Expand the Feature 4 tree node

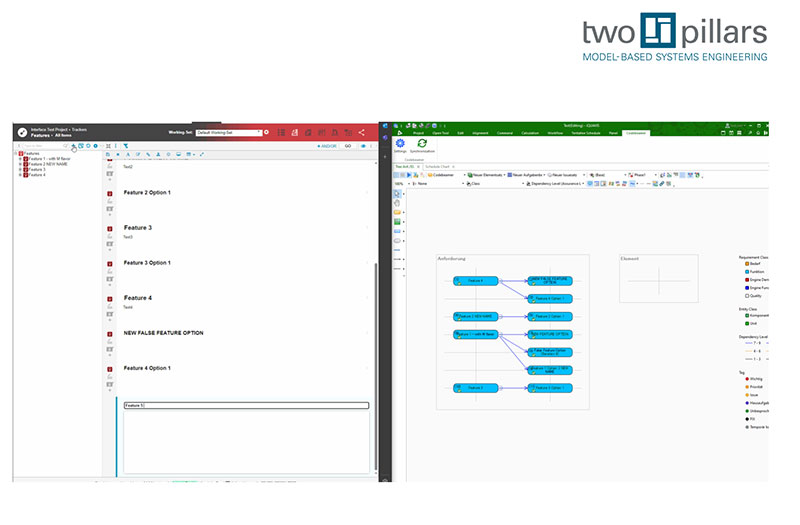point(19,175)
